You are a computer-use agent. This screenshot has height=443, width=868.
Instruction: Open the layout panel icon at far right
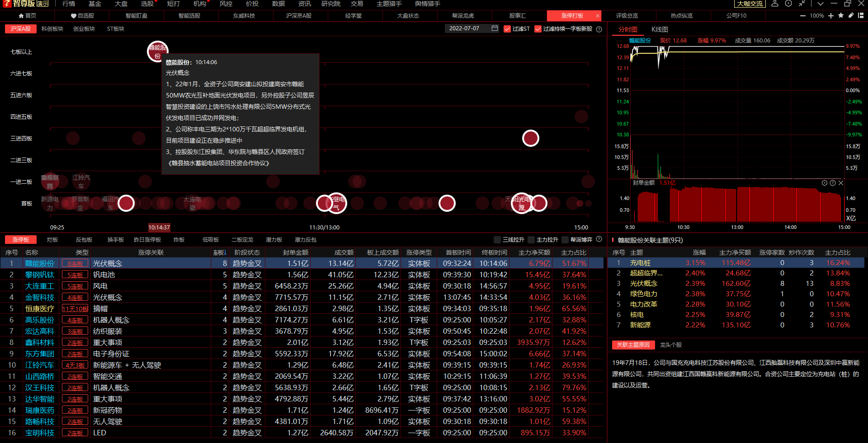(861, 15)
